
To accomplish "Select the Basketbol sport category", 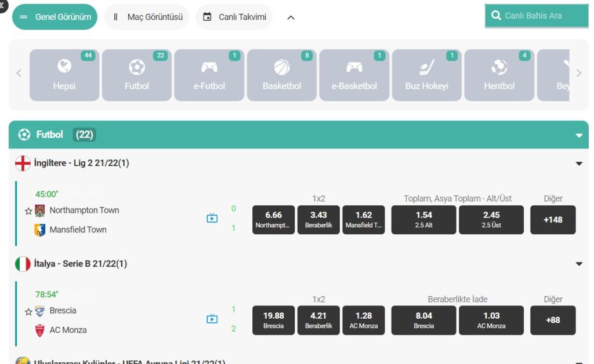I will 282,75.
